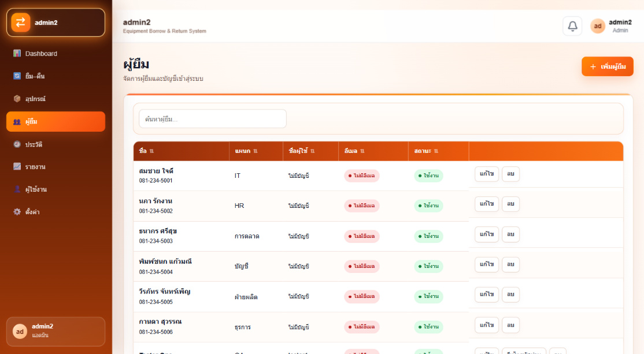The width and height of the screenshot is (644, 354).
Task: Click the top-right ad avatar
Action: [598, 26]
